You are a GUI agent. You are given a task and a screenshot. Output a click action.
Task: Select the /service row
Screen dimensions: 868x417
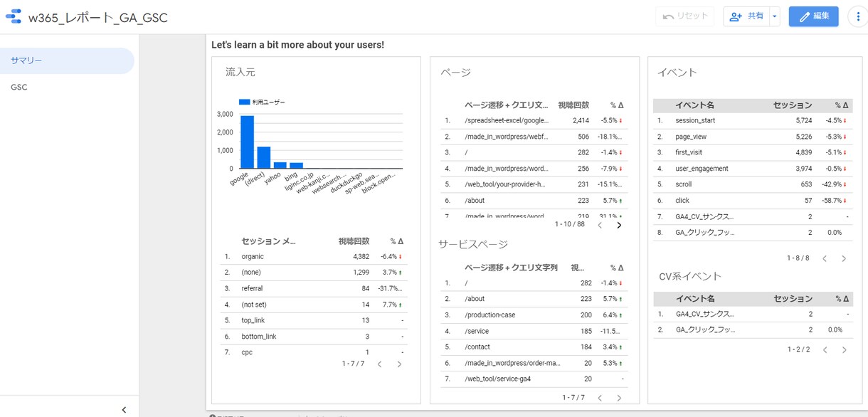pos(534,331)
